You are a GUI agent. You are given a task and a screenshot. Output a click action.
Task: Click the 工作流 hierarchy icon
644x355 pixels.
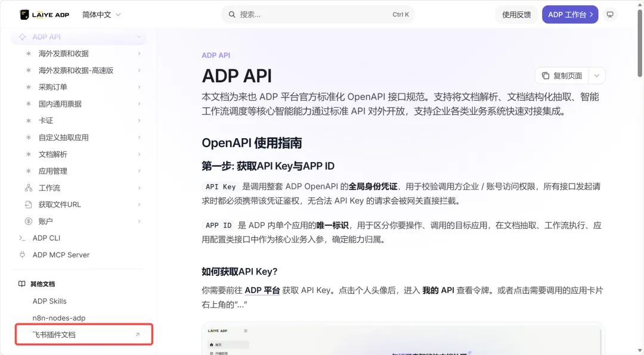(29, 188)
